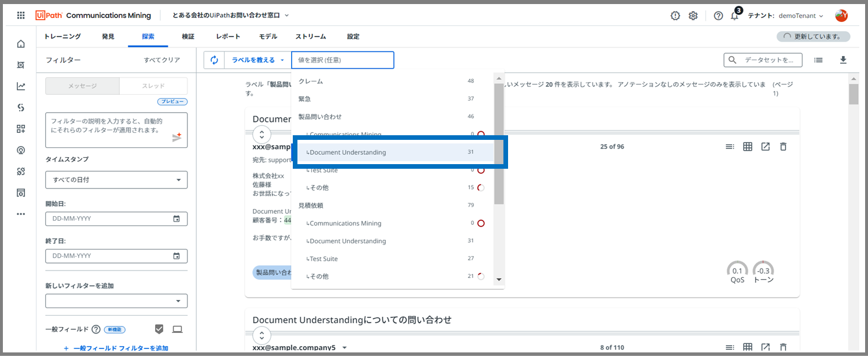Select 緊急 label in dropdown list
The height and width of the screenshot is (356, 868).
click(x=392, y=99)
